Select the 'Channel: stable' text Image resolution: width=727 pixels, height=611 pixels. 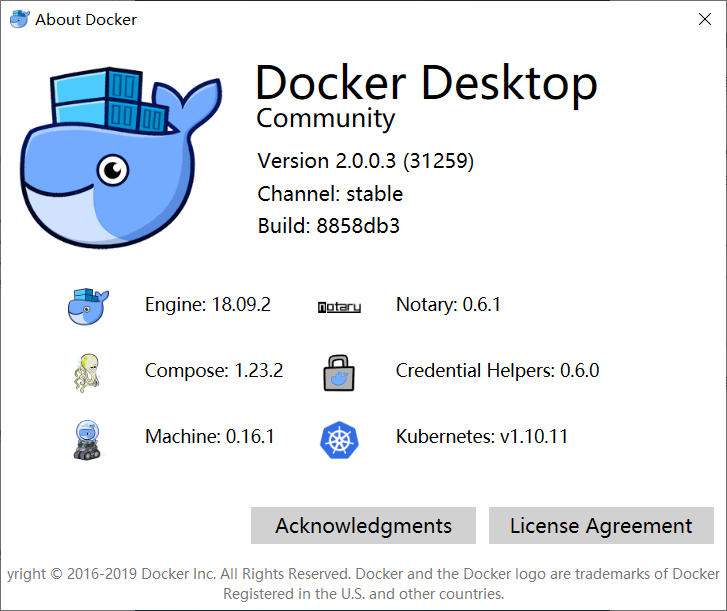coord(330,194)
